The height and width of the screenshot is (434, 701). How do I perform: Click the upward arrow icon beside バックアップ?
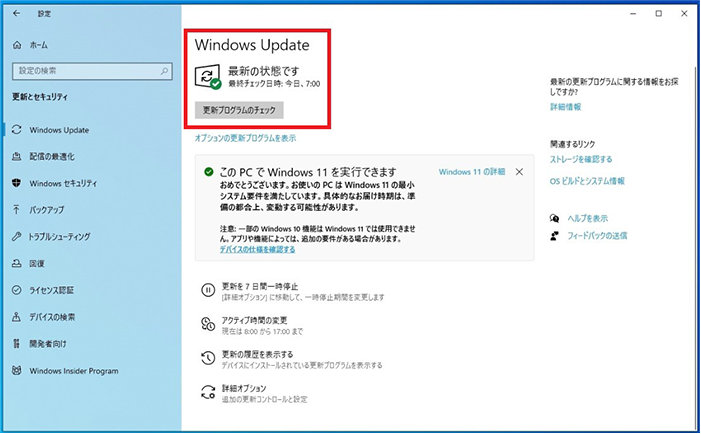[17, 209]
